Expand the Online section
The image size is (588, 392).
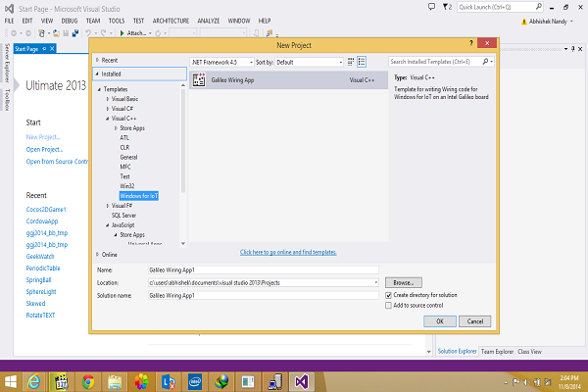97,255
